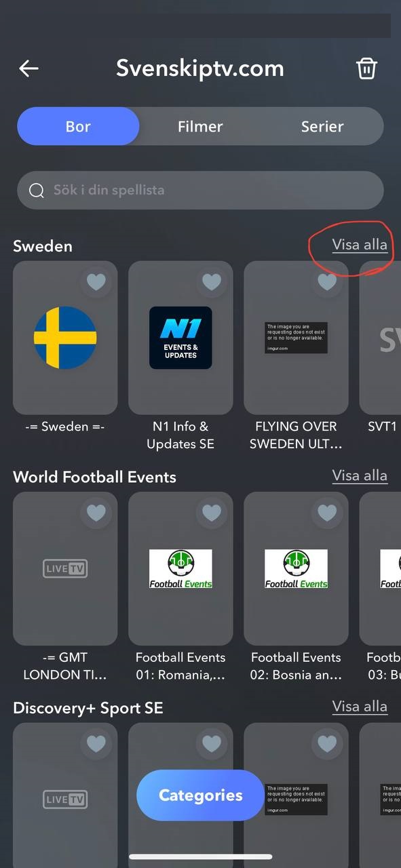Open the GMT London LIVE TV icon
The width and height of the screenshot is (401, 868).
[65, 568]
